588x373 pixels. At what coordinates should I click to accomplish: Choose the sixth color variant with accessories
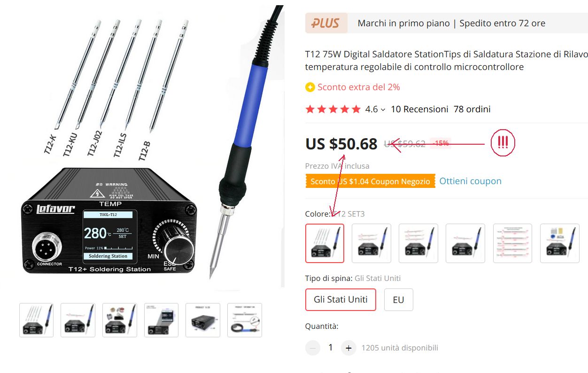tap(559, 243)
